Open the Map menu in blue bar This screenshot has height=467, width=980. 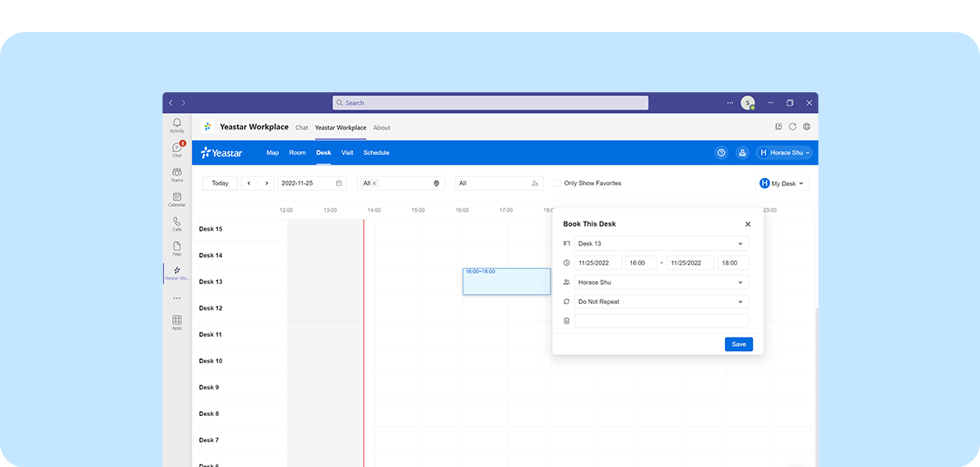tap(272, 152)
